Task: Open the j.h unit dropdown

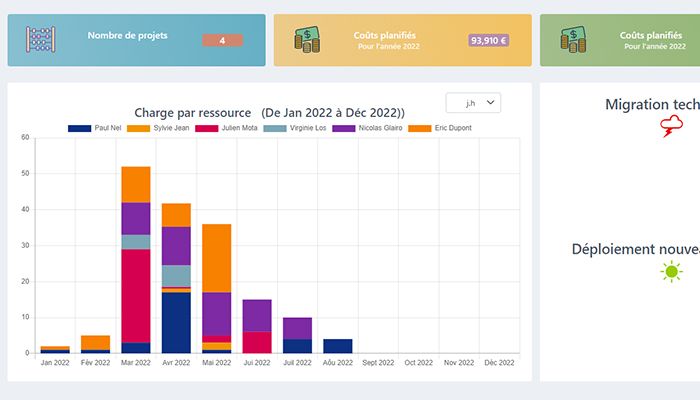Action: (x=472, y=103)
